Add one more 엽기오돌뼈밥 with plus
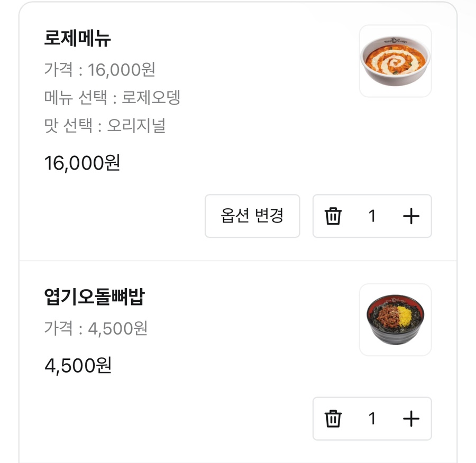This screenshot has width=476, height=463. (411, 419)
